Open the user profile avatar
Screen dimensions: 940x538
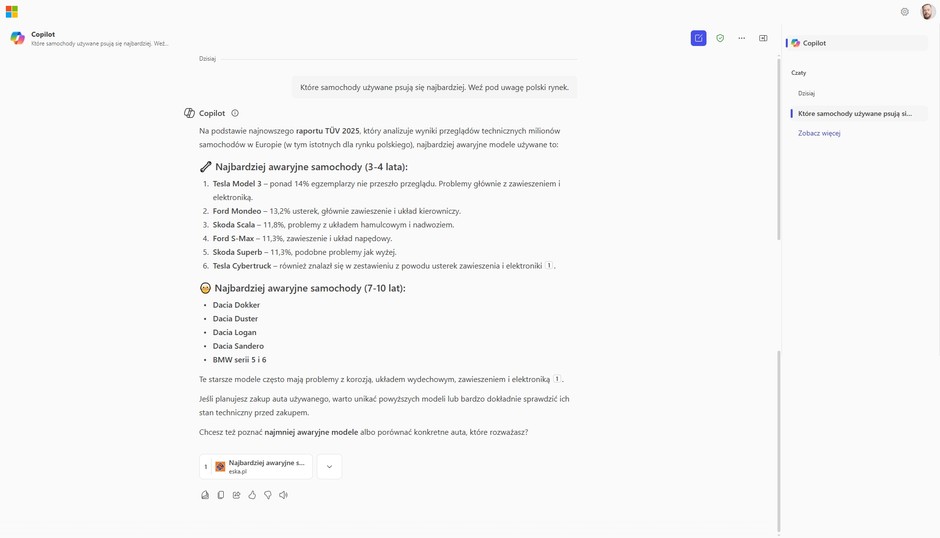click(x=927, y=11)
